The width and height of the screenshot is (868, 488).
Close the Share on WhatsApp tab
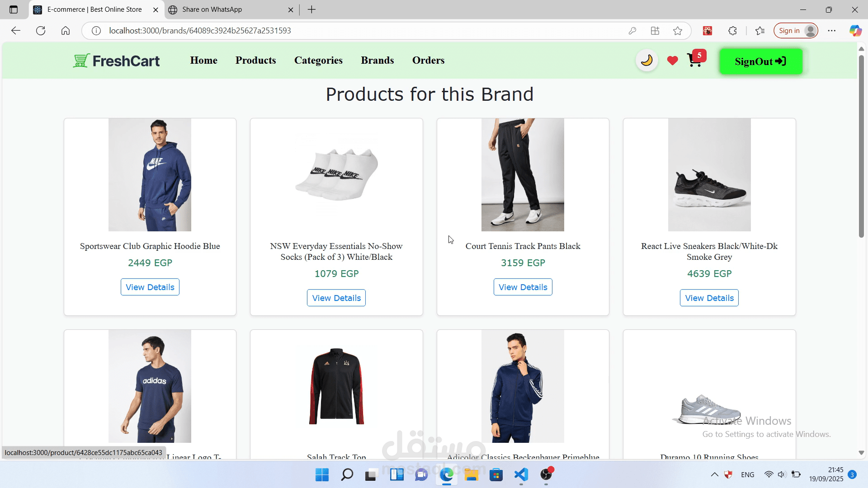point(291,9)
